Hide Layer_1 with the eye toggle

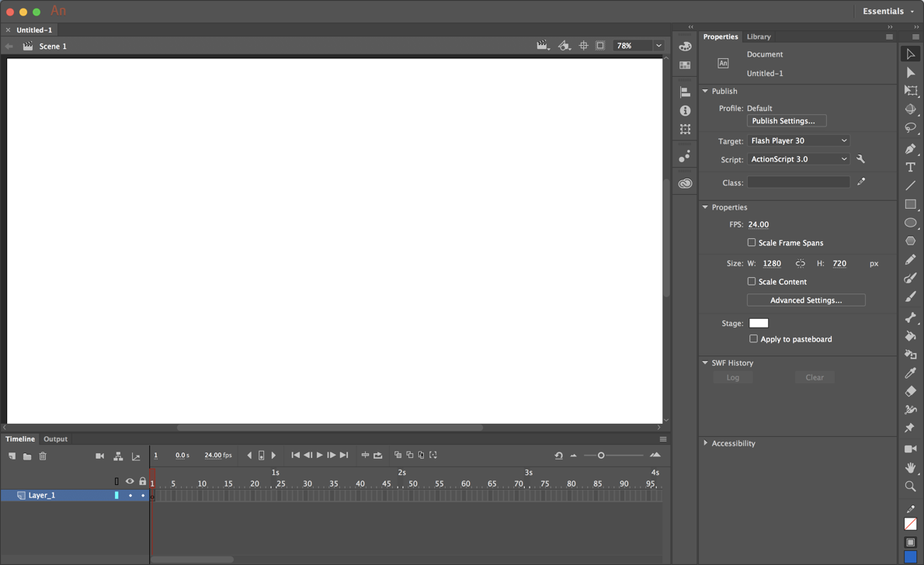click(130, 495)
